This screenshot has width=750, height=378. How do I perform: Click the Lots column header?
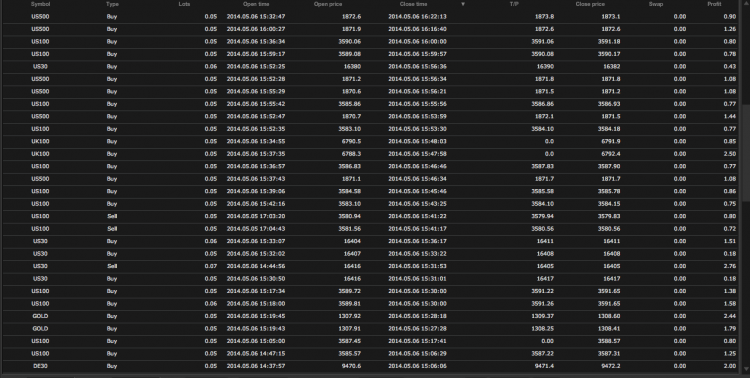coord(184,4)
